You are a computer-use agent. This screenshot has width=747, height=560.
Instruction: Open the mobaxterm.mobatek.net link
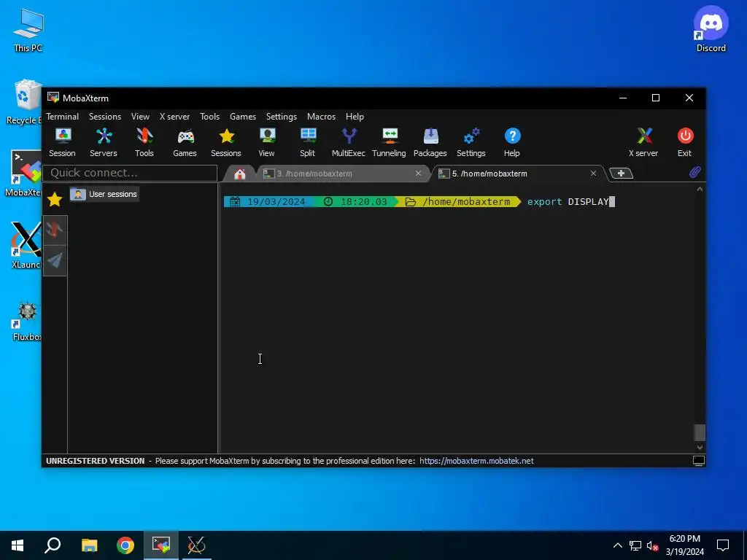click(476, 461)
